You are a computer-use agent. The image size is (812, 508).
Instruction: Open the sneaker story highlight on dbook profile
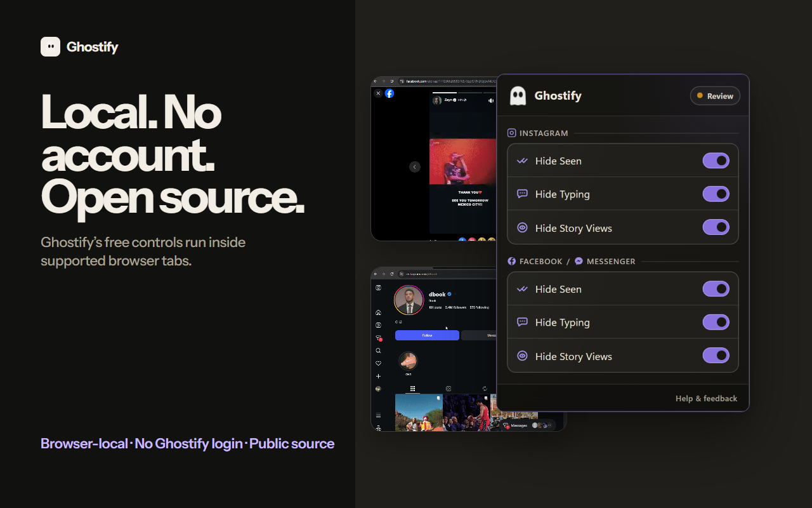(x=408, y=361)
